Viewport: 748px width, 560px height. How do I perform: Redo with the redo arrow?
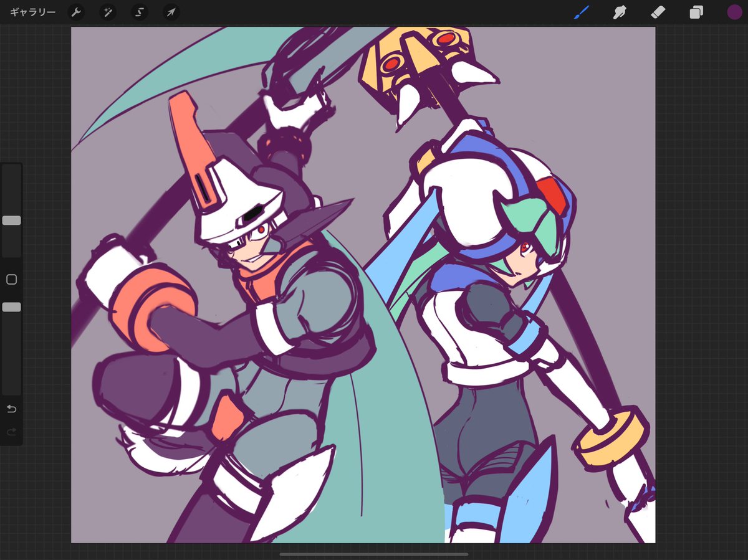pos(11,432)
